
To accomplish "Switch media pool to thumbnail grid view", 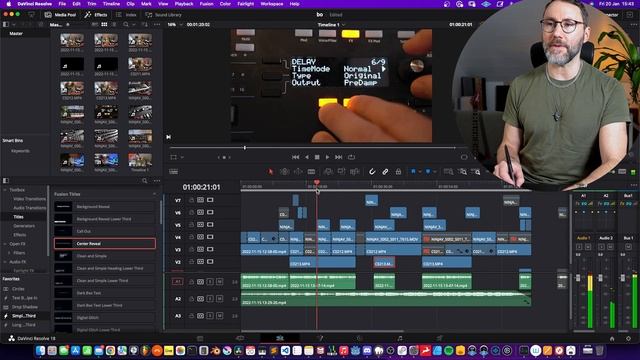I will 104,24.
